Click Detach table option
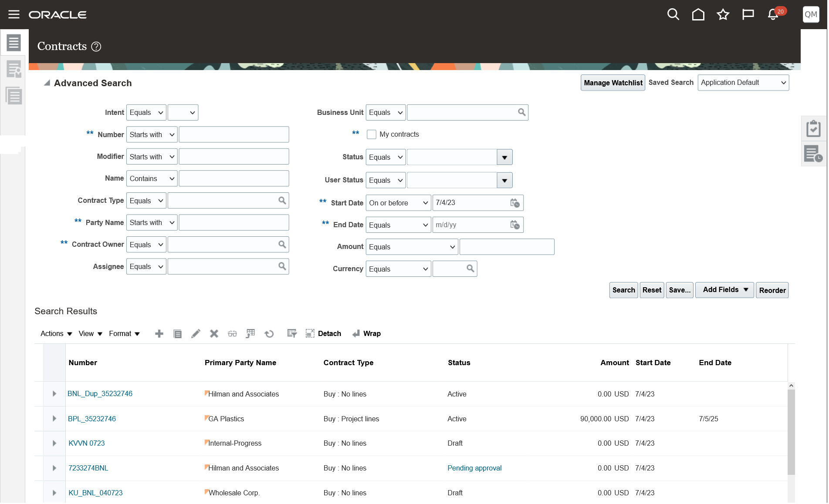 pyautogui.click(x=323, y=334)
